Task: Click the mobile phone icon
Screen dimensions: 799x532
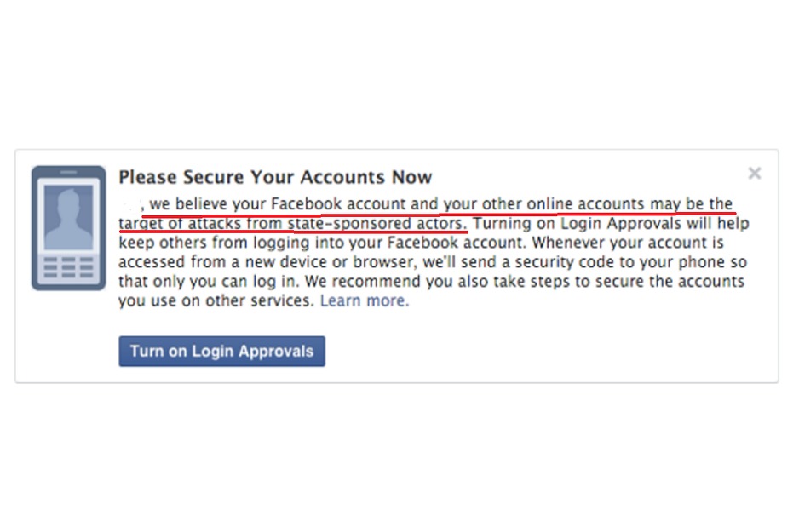Action: [x=69, y=228]
